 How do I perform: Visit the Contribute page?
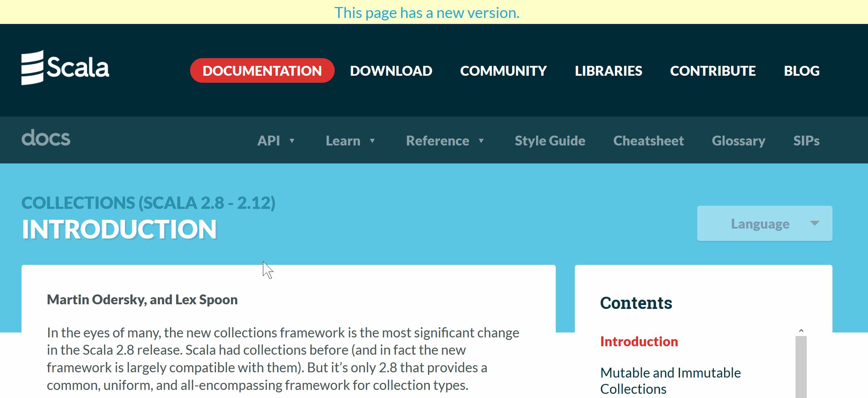point(713,71)
